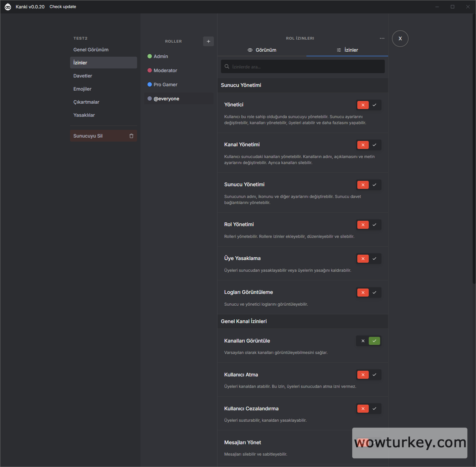476x467 pixels.
Task: Allow the Üye Yasaklama permission
Action: click(374, 259)
